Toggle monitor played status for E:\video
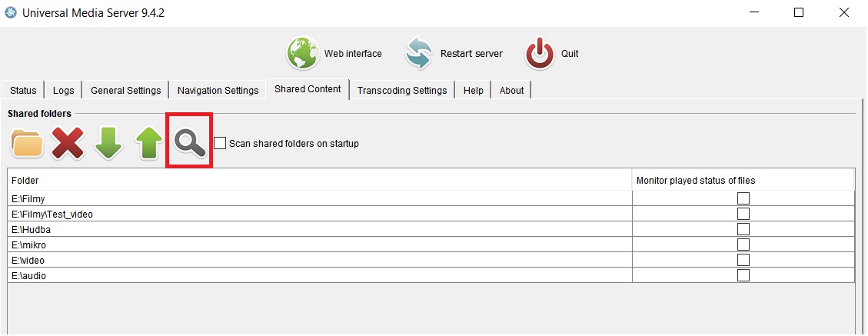 pos(743,260)
